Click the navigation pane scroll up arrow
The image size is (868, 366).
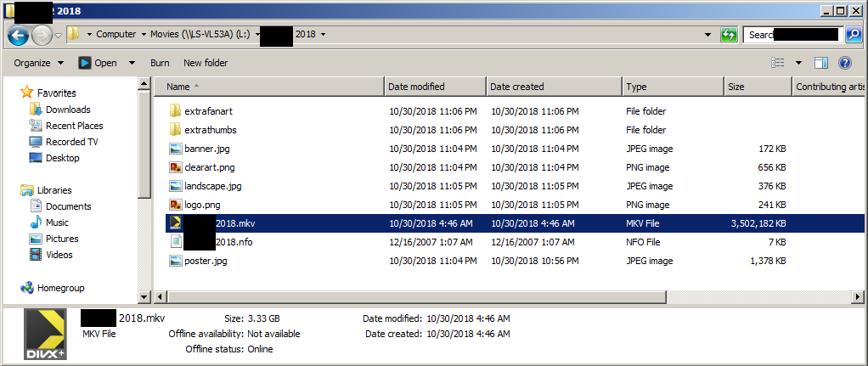tap(144, 83)
